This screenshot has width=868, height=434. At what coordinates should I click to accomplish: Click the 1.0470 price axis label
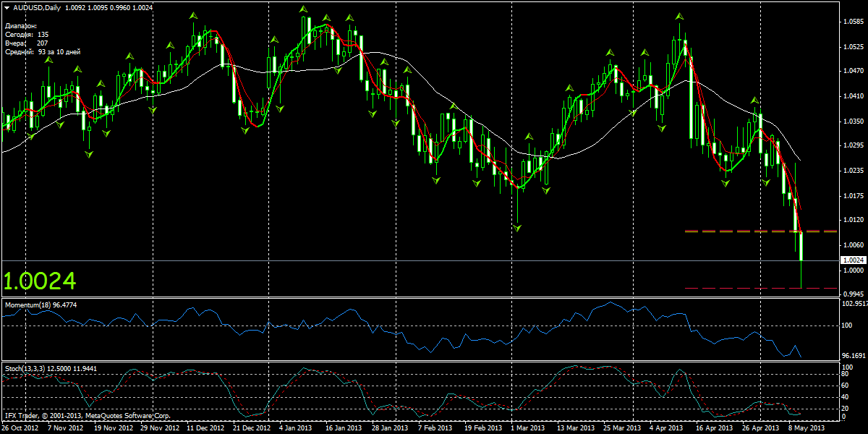pyautogui.click(x=854, y=71)
